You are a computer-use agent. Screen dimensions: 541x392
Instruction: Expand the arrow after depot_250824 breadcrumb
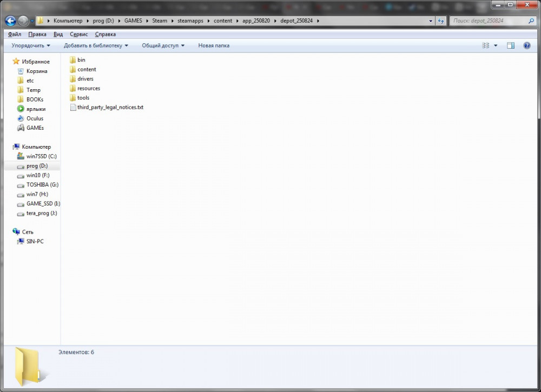coord(318,21)
